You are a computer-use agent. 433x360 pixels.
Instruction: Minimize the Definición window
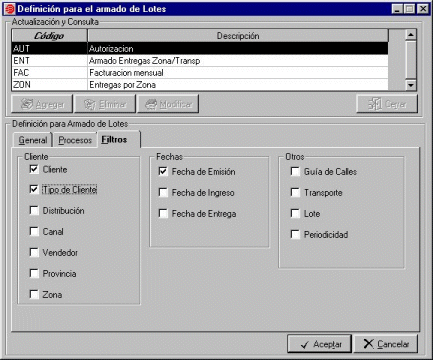pos(397,9)
